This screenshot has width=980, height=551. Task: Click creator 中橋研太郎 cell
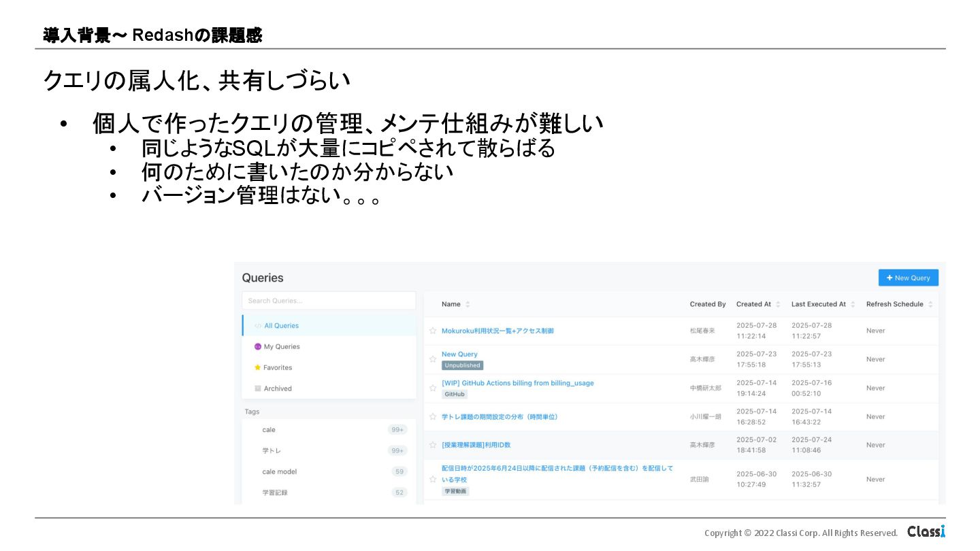coord(705,388)
